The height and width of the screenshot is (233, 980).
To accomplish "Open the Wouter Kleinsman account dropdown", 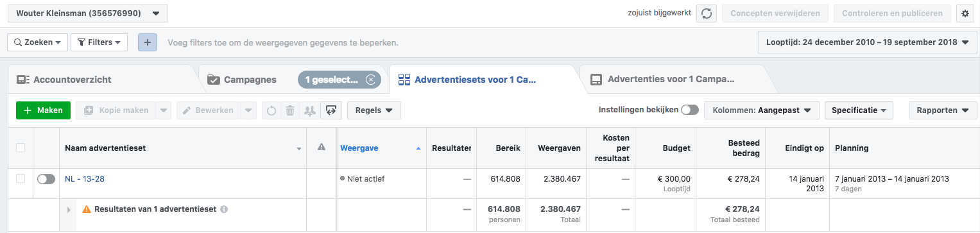I will 88,13.
